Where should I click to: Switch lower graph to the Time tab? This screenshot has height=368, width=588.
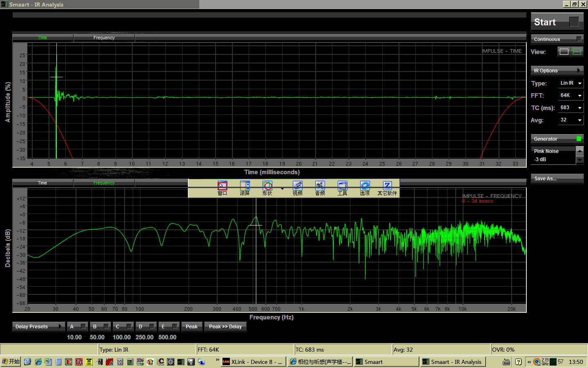42,183
